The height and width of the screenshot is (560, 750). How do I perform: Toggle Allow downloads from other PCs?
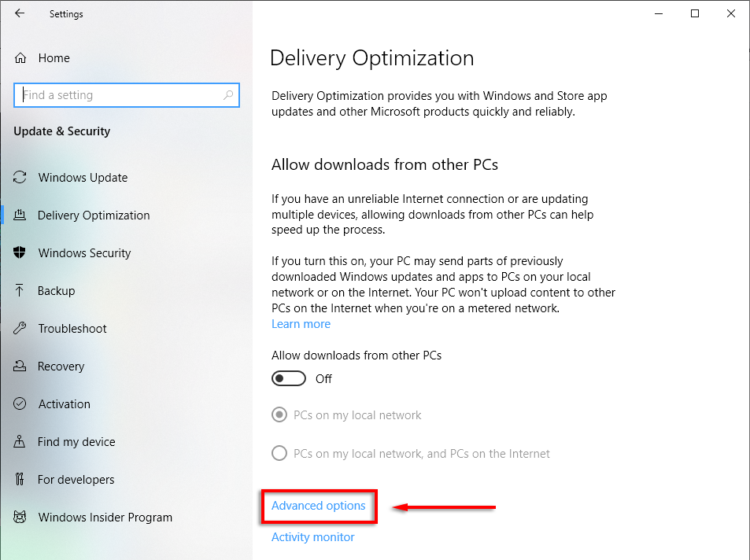tap(289, 379)
